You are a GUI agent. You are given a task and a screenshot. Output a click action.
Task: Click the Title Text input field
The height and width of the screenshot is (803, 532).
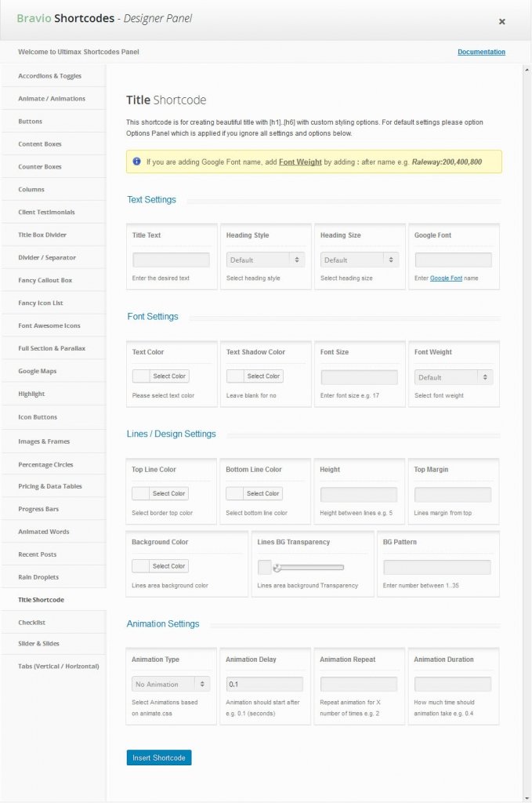point(171,260)
